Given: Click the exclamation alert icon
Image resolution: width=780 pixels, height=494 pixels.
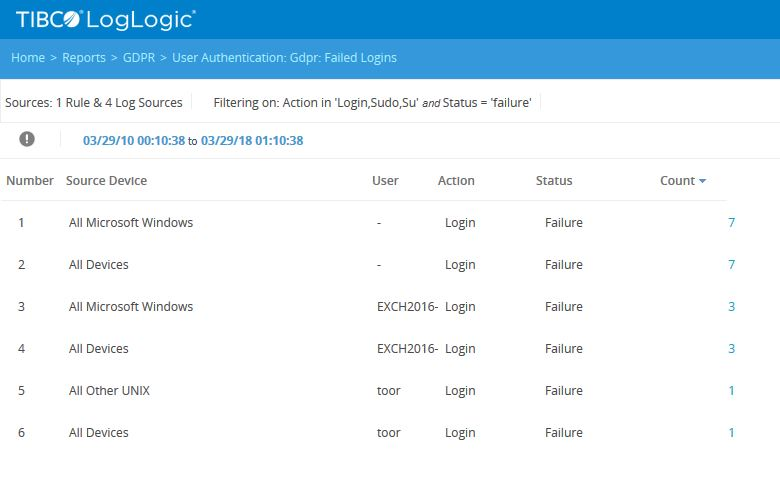Looking at the screenshot, I should (27, 139).
